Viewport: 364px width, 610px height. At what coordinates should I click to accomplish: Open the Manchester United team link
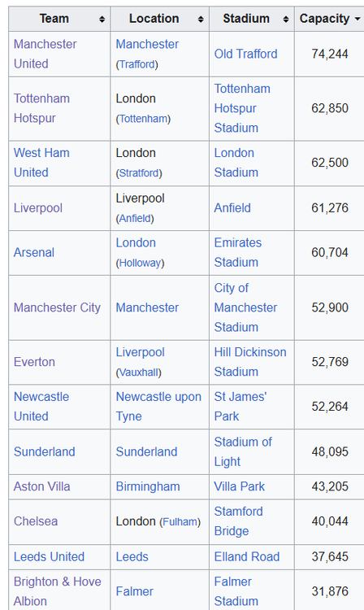tap(45, 54)
